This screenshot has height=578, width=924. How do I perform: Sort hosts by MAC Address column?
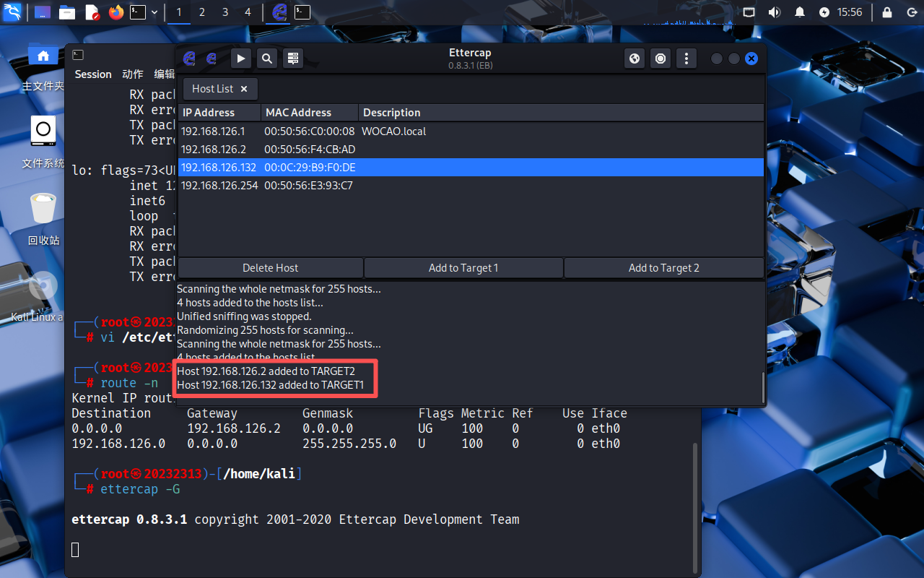310,113
